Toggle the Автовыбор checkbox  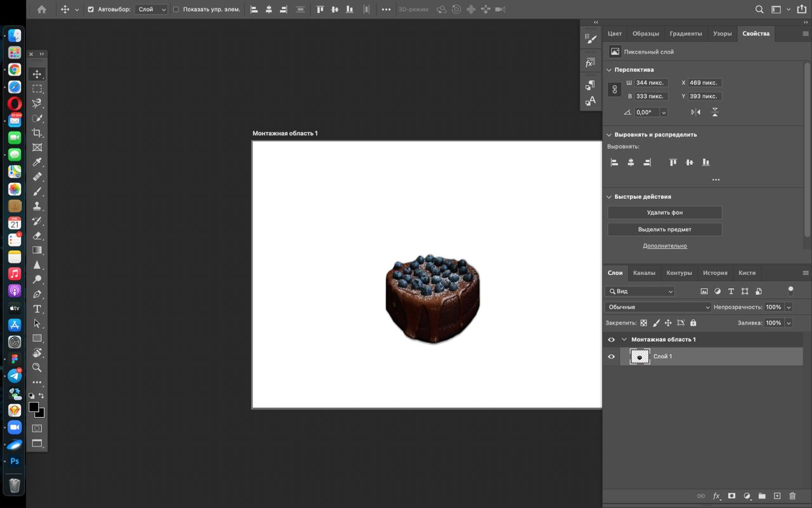(x=91, y=10)
